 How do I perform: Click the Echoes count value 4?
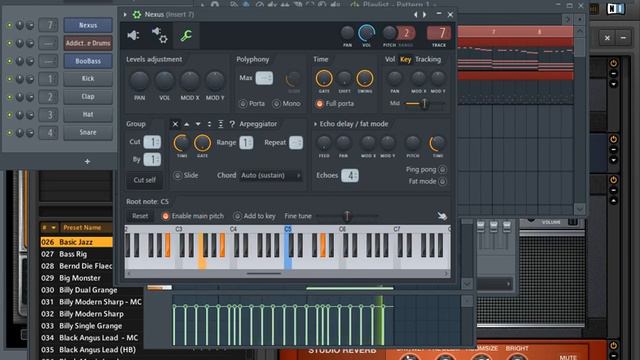point(350,176)
